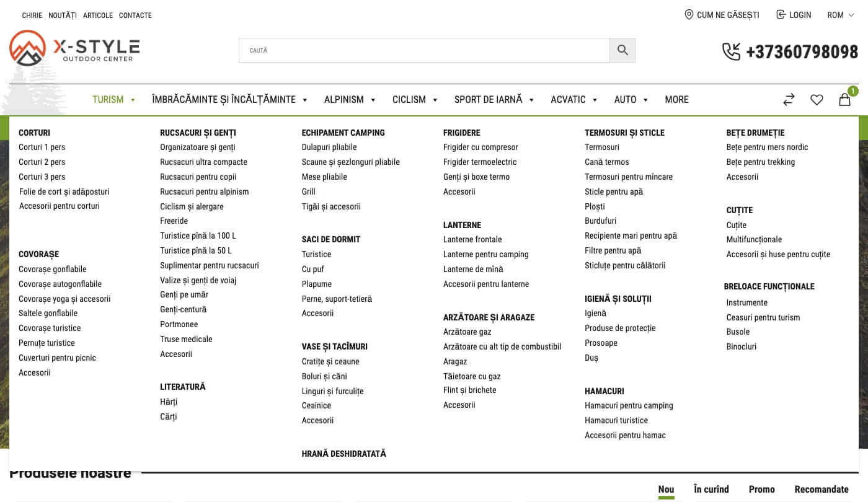Viewport: 868px width, 502px height.
Task: Expand the AUTO dropdown arrow
Action: pos(645,100)
